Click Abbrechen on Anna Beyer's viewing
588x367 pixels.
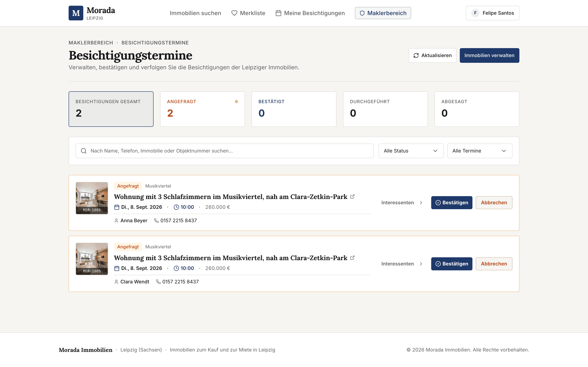click(x=494, y=203)
